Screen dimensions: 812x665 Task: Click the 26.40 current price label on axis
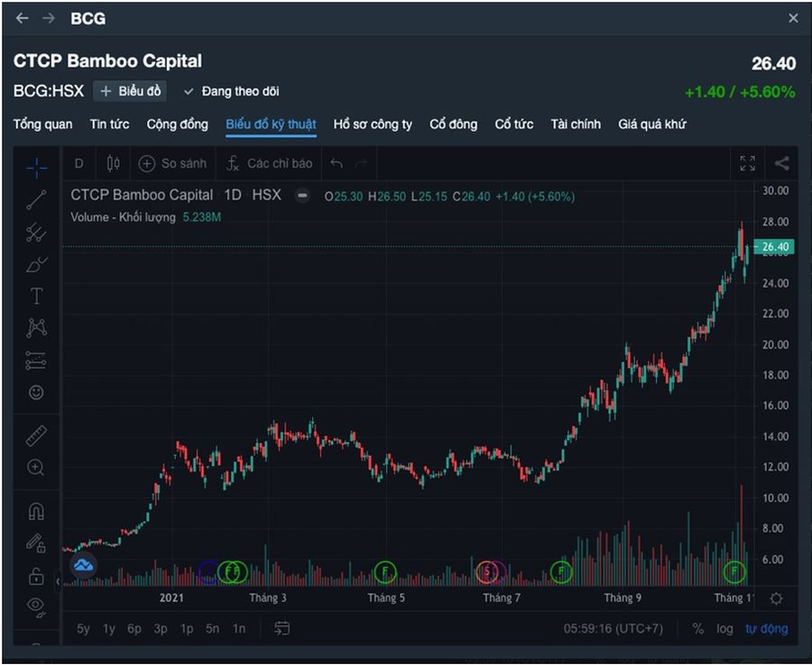[x=775, y=246]
